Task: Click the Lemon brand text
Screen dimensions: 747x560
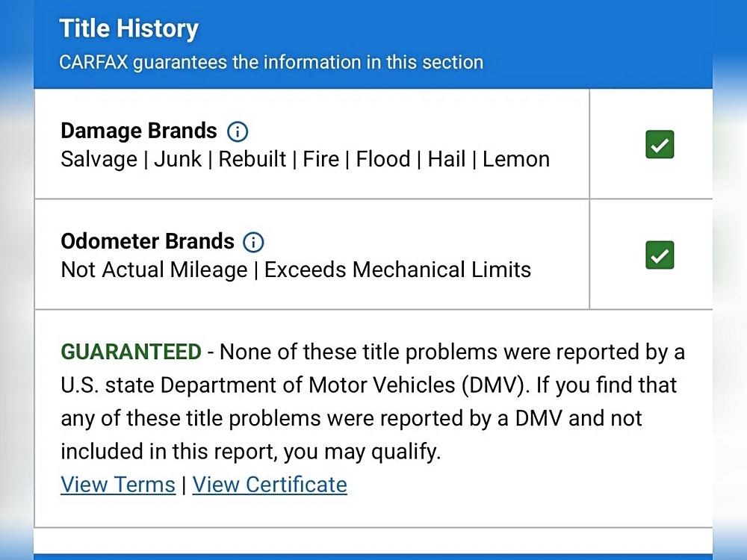Action: tap(516, 159)
